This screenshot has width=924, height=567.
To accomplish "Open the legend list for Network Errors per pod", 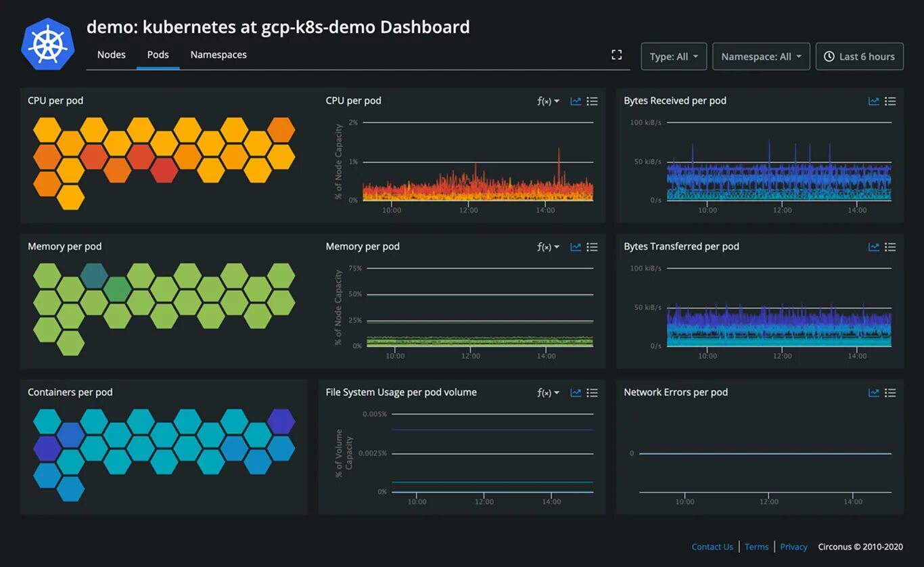I will coord(890,392).
